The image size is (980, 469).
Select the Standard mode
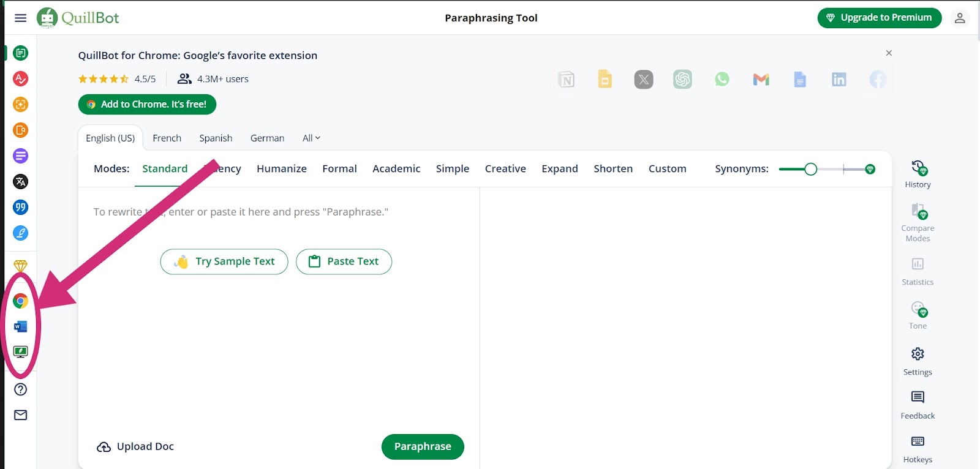pos(165,169)
